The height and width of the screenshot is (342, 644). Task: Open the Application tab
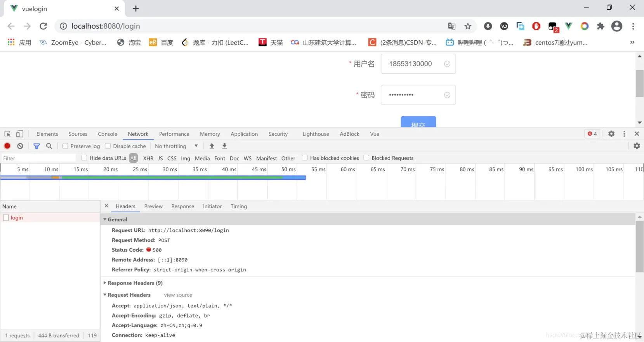[x=244, y=134]
